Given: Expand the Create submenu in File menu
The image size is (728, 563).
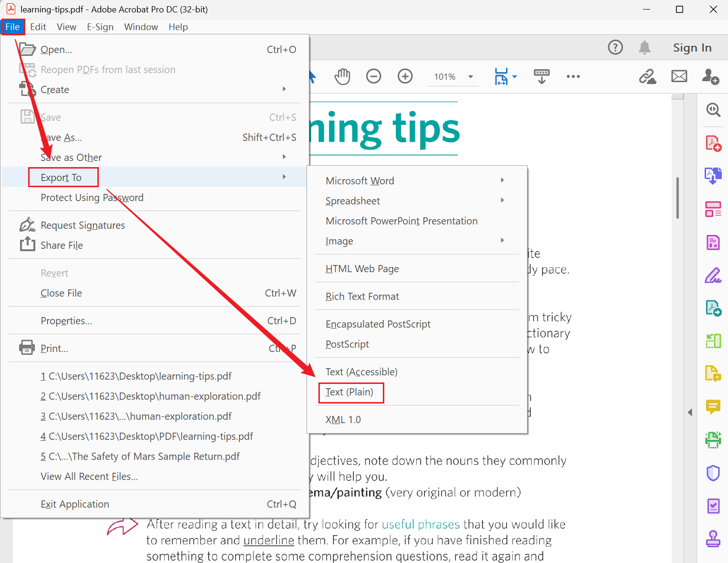Looking at the screenshot, I should point(284,89).
